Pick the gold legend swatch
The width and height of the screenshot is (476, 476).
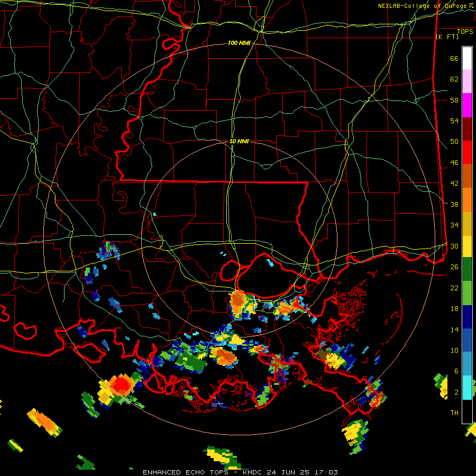[x=467, y=223]
